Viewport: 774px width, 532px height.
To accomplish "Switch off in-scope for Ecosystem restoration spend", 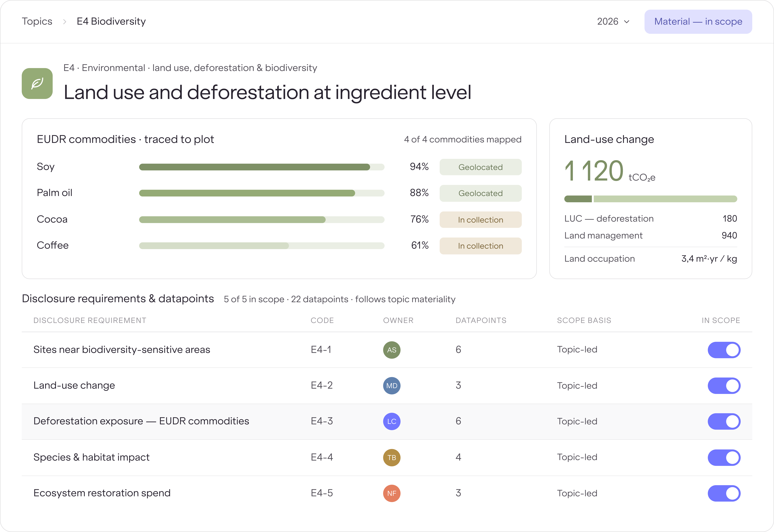I will click(724, 493).
